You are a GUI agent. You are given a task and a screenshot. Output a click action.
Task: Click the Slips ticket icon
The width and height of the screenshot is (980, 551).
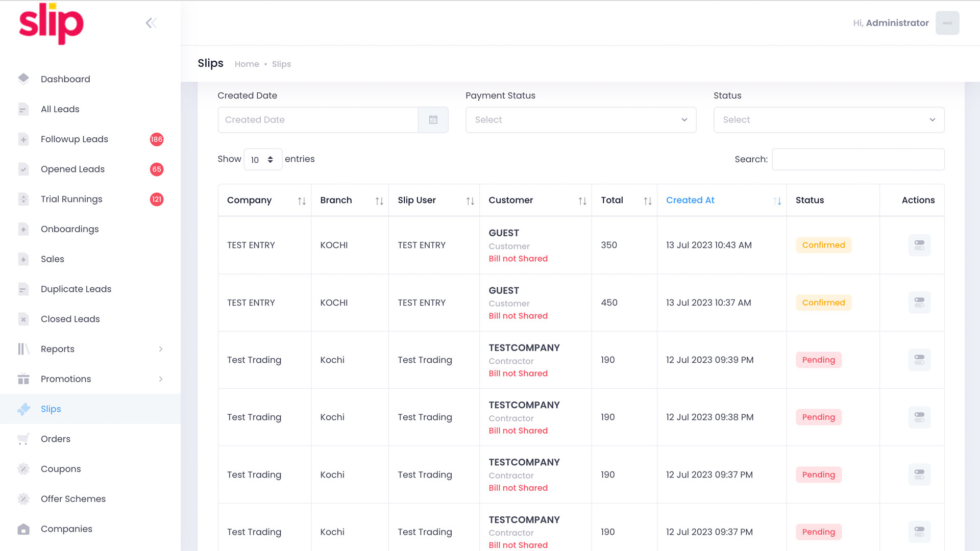click(x=23, y=409)
